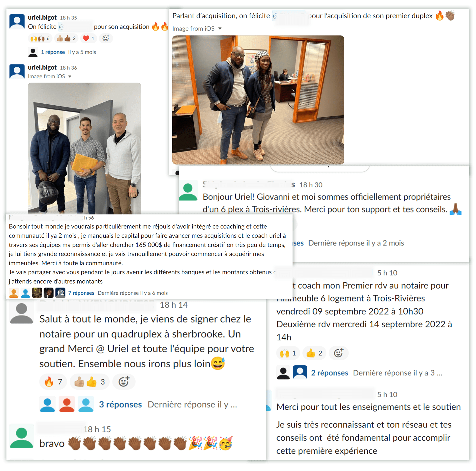Screen dimensions: 476x471
Task: Click uriel.bigot's avatar at 18 h 36
Action: pyautogui.click(x=17, y=72)
